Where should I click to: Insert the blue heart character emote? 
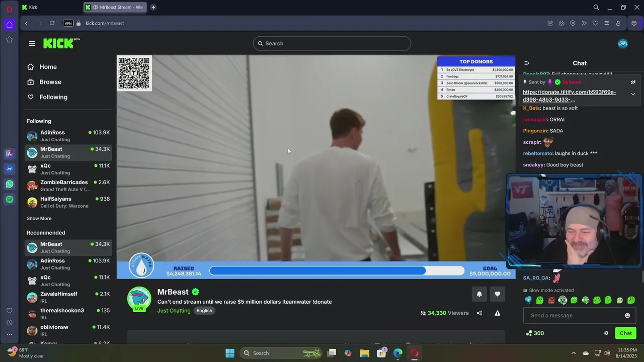[x=528, y=300]
